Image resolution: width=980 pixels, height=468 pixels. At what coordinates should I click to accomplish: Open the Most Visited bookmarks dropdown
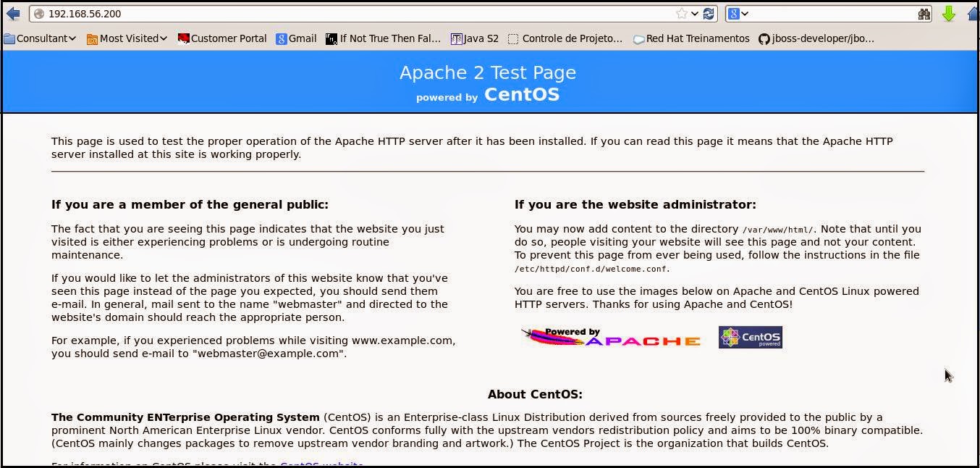127,38
